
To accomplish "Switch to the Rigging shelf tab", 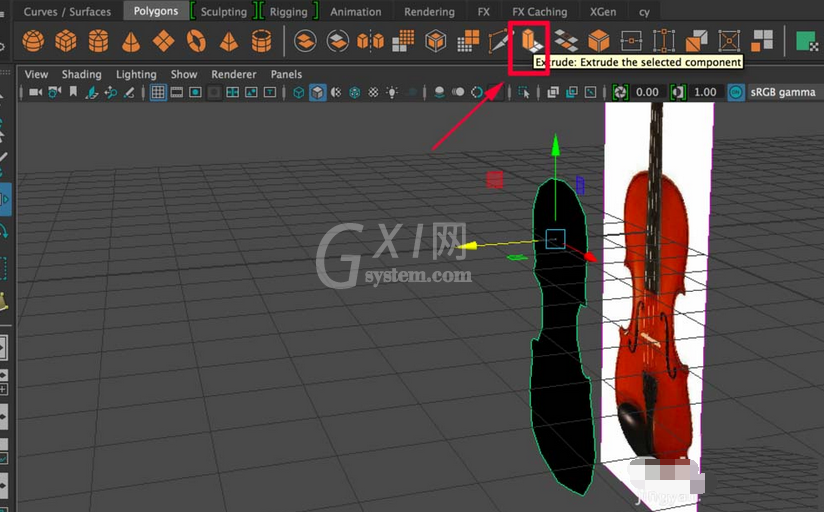I will coord(289,11).
